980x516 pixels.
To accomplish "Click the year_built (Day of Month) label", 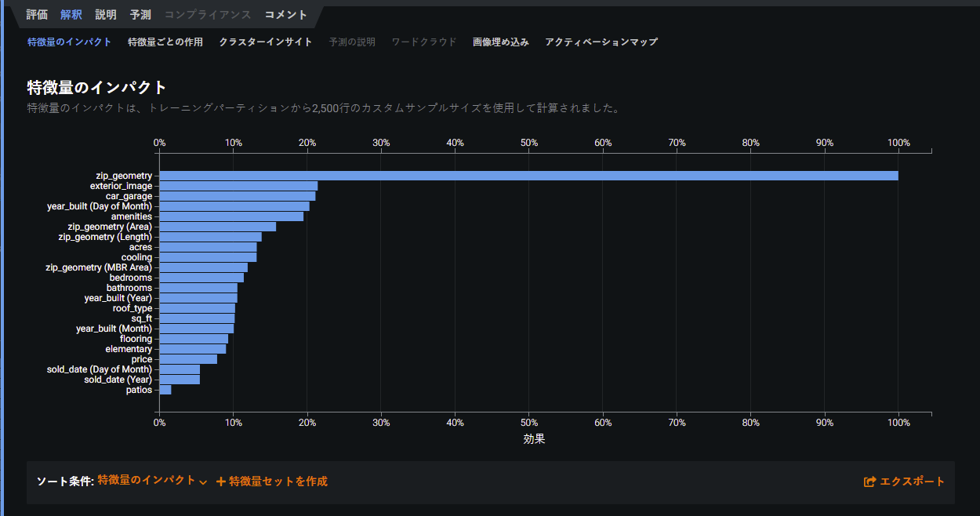I will pos(100,206).
